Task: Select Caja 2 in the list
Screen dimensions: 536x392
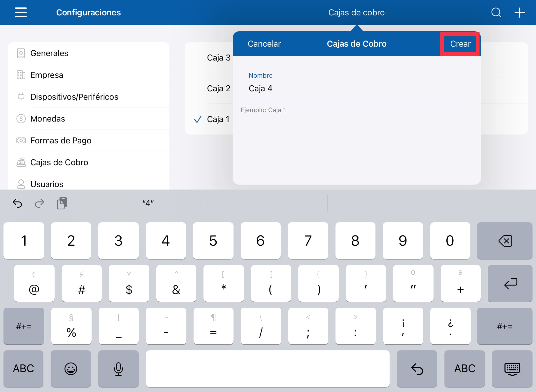Action: pos(219,89)
